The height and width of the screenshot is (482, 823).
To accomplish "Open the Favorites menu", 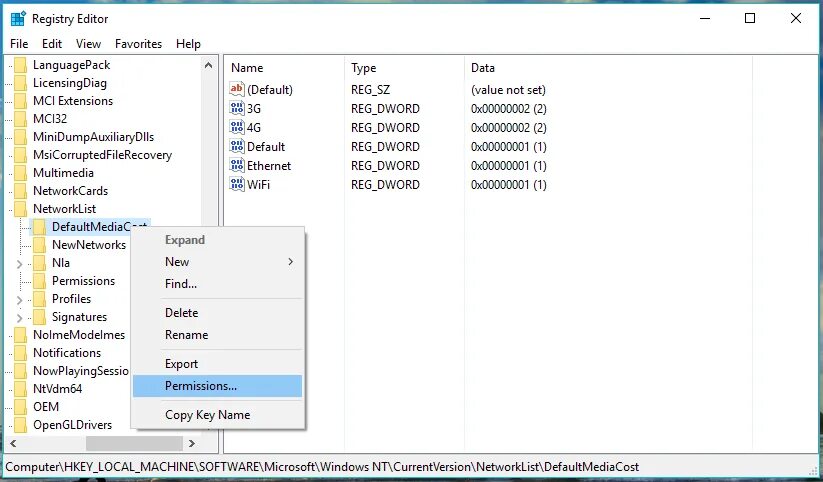I will 139,44.
